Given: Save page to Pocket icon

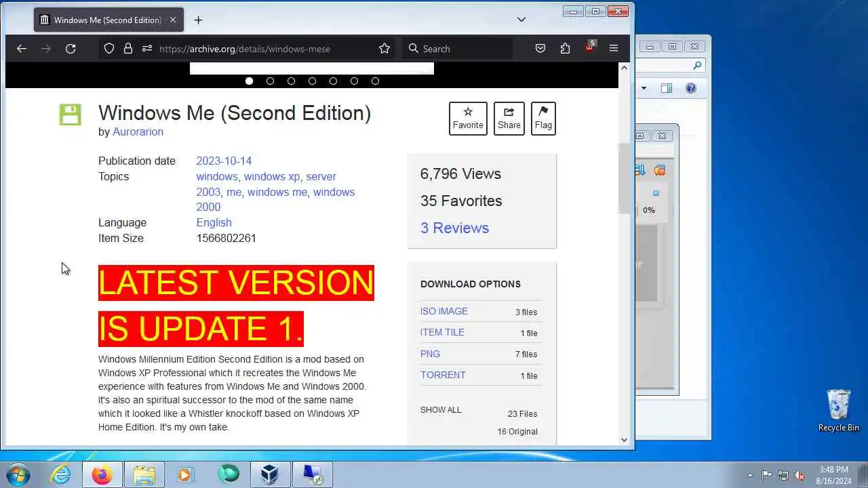Looking at the screenshot, I should [x=540, y=49].
